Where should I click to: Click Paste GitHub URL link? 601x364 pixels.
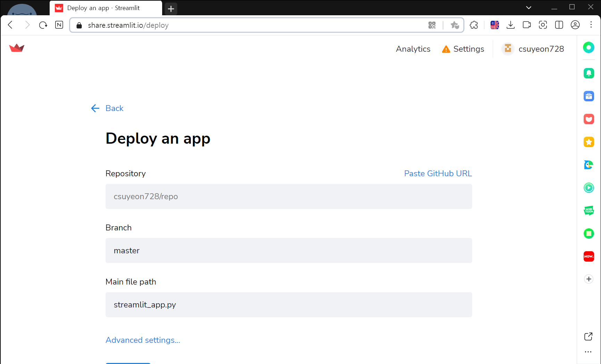pyautogui.click(x=438, y=173)
